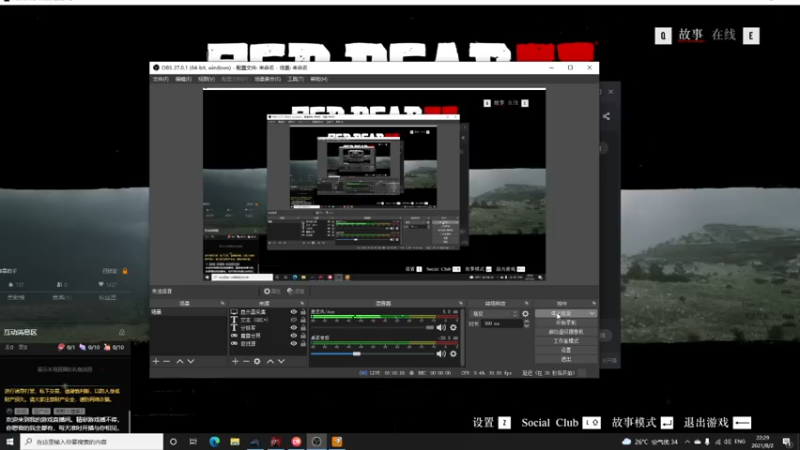Remove selected source with minus icon
800x450 pixels.
pyautogui.click(x=246, y=361)
